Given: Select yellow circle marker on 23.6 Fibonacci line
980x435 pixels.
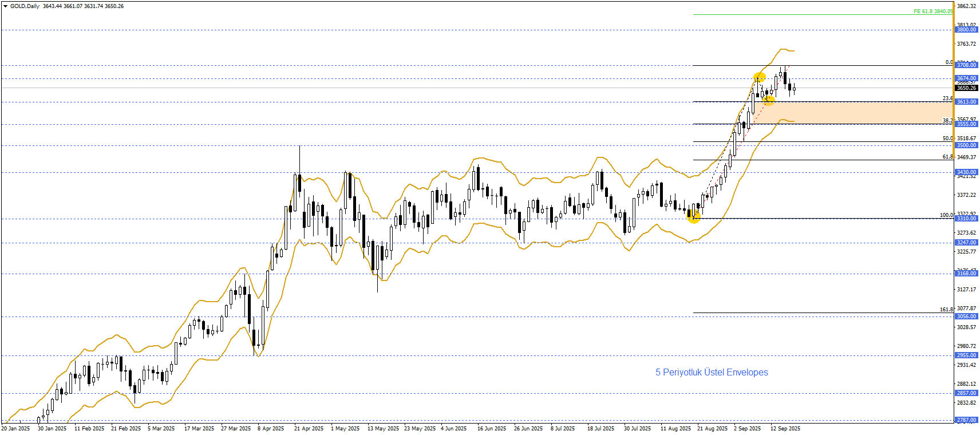Looking at the screenshot, I should pyautogui.click(x=769, y=101).
